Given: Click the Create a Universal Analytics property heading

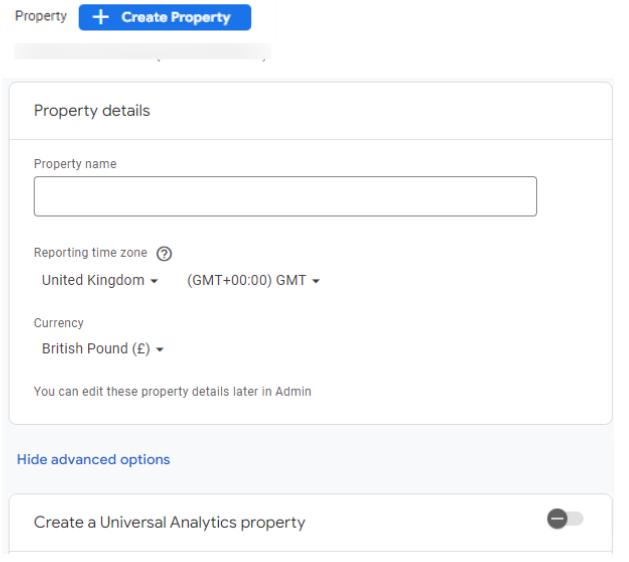Looking at the screenshot, I should pos(169,522).
